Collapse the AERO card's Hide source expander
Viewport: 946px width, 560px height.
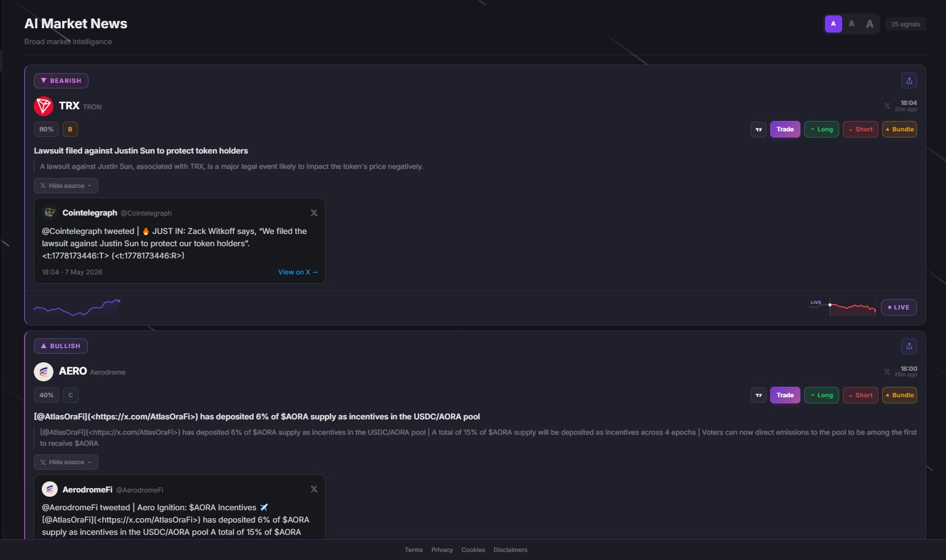pos(66,462)
